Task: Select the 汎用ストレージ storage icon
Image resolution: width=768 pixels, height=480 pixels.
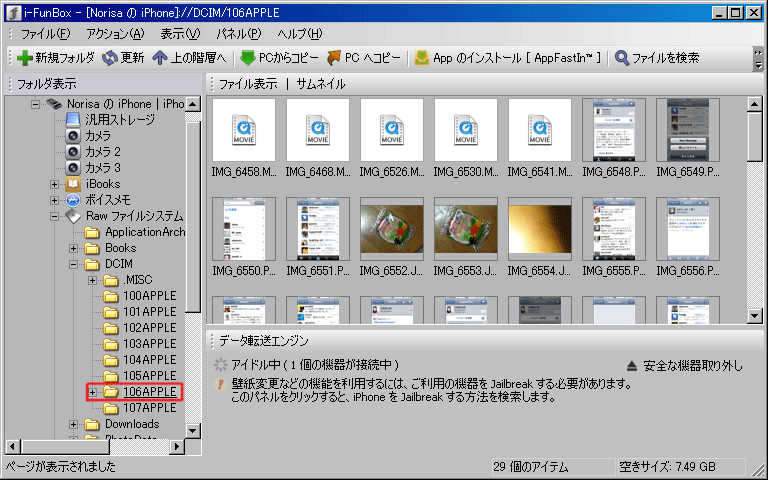Action: coord(72,120)
